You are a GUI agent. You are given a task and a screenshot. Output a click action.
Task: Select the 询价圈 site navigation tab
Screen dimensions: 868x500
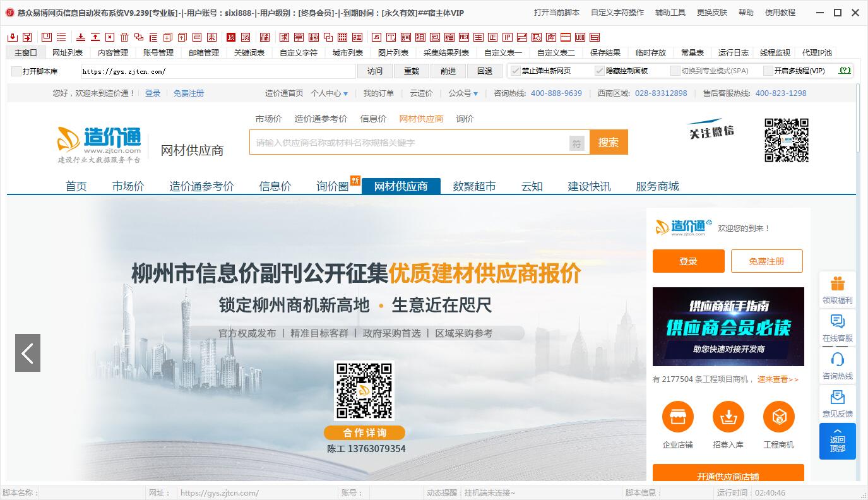333,186
